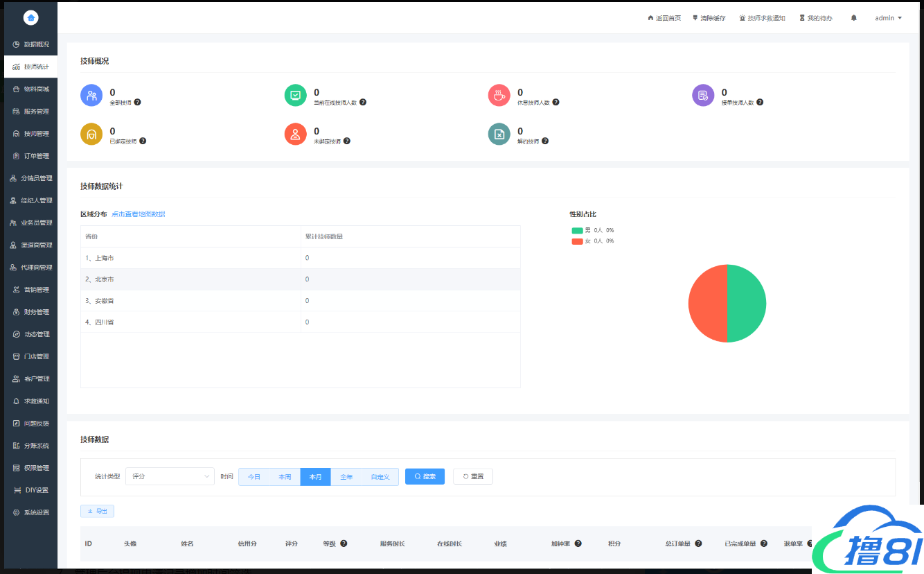
Task: Click the notification bell icon
Action: click(853, 18)
